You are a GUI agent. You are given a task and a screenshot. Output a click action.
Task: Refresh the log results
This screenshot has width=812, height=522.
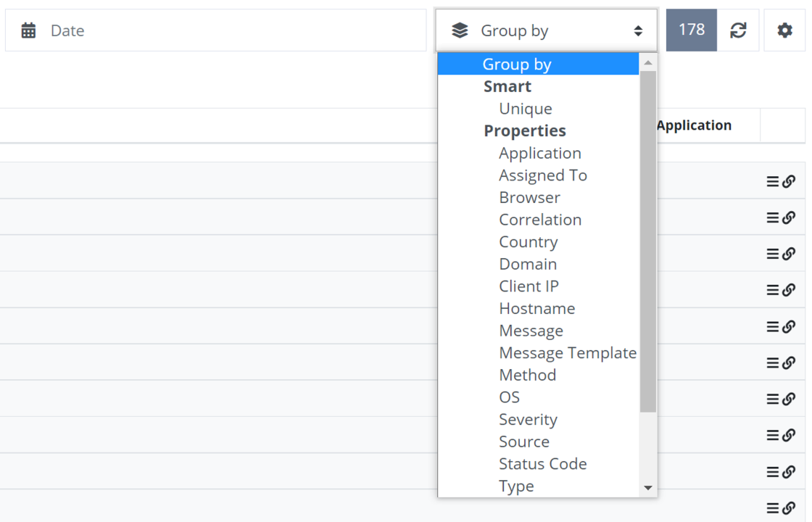738,30
